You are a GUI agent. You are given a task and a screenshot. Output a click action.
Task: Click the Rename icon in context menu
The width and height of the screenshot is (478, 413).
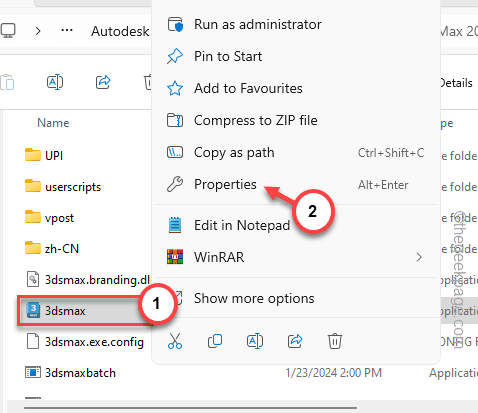[255, 341]
